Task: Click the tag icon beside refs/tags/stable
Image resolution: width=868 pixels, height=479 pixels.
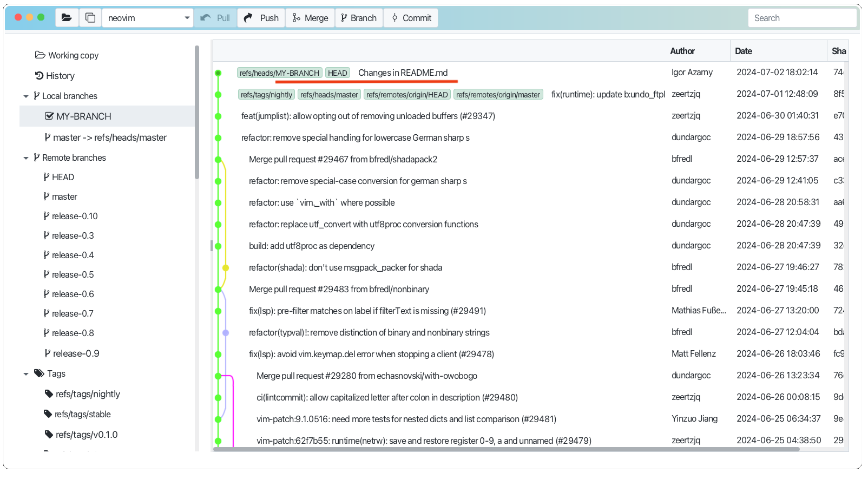Action: (48, 414)
